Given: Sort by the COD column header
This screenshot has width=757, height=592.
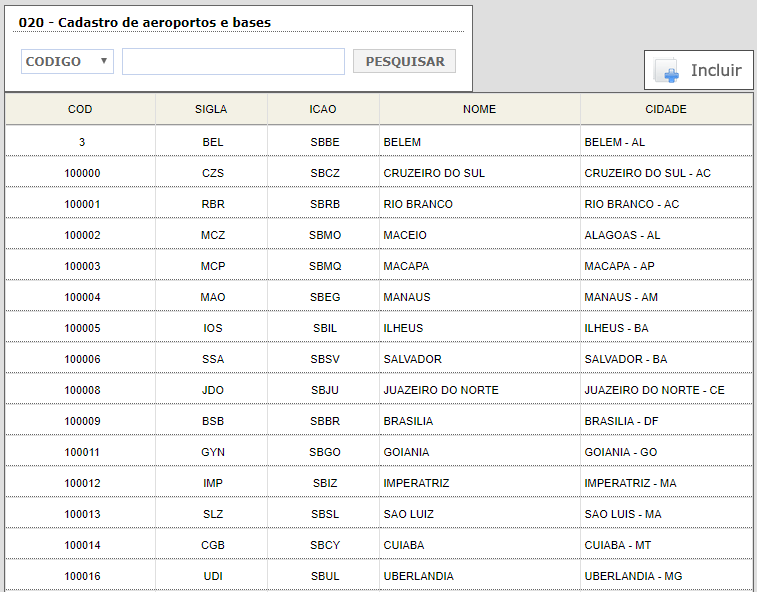Looking at the screenshot, I should coord(80,110).
